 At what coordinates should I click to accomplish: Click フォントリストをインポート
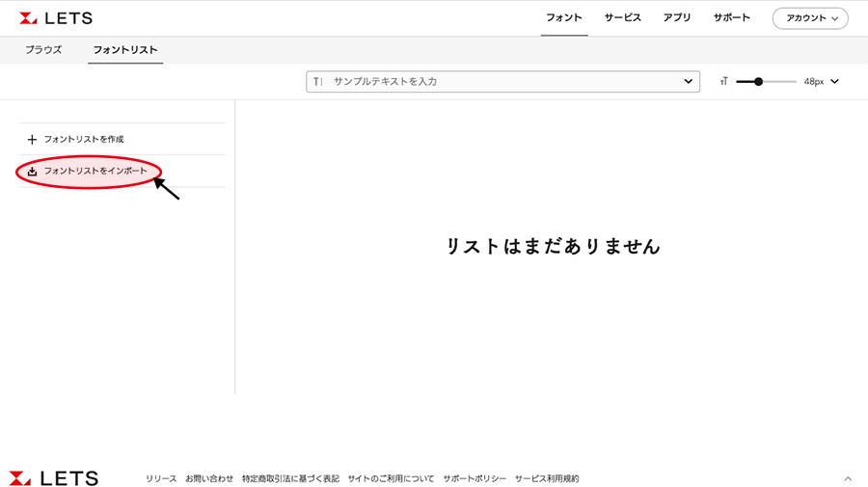(95, 171)
